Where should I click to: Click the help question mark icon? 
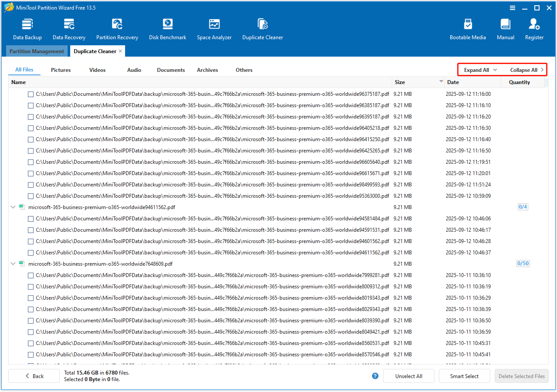375,375
